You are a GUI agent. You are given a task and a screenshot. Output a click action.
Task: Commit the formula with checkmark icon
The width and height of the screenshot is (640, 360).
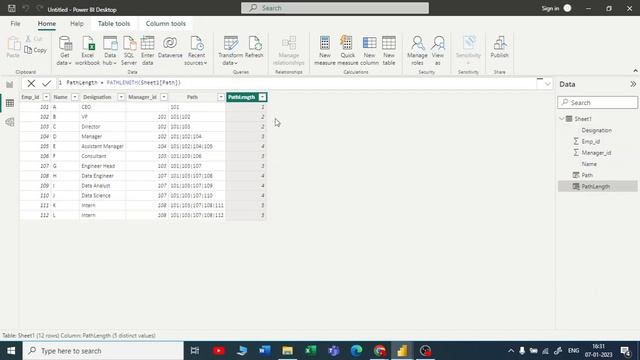coord(47,83)
